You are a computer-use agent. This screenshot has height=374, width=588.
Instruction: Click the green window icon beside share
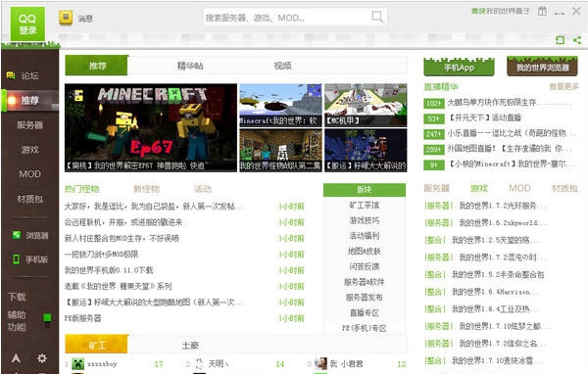pos(560,40)
